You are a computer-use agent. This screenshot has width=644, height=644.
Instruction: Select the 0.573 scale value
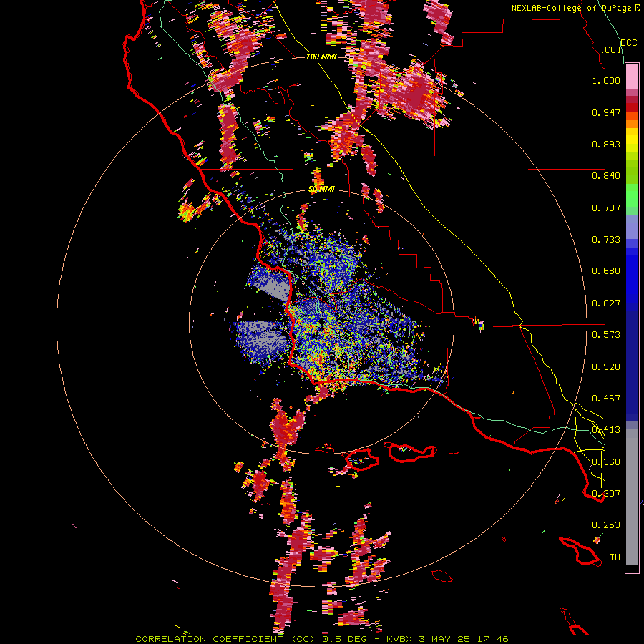(x=606, y=335)
